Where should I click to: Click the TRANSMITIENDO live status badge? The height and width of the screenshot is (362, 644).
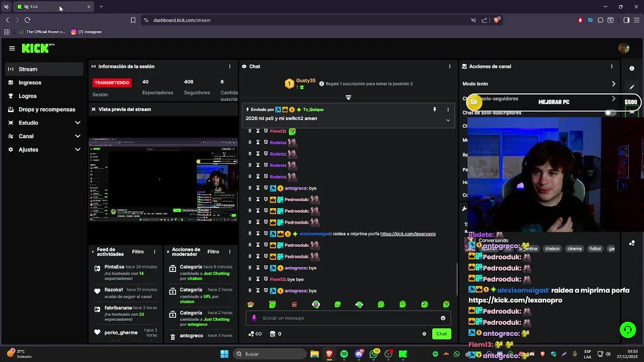click(x=112, y=82)
